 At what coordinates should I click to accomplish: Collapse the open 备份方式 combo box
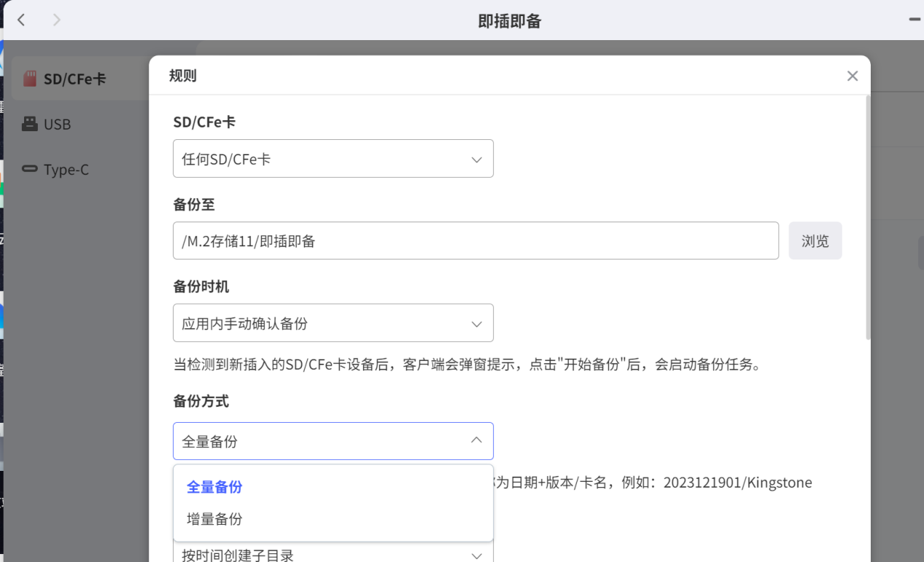point(333,441)
